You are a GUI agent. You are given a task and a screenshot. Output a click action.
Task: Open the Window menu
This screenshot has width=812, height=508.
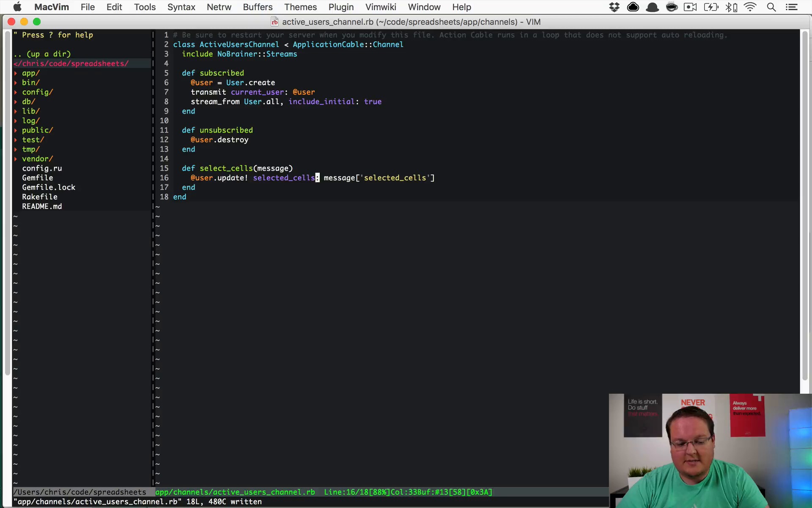(424, 7)
